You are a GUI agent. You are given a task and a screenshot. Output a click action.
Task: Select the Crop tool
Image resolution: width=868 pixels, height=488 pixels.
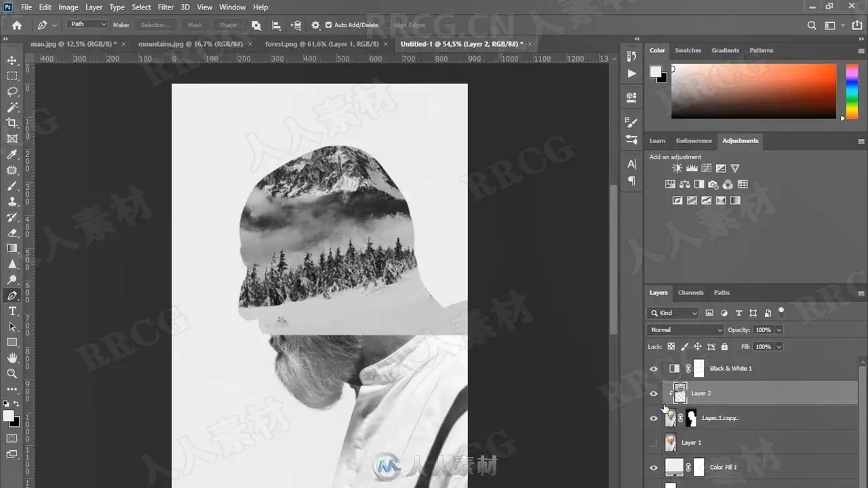click(12, 123)
